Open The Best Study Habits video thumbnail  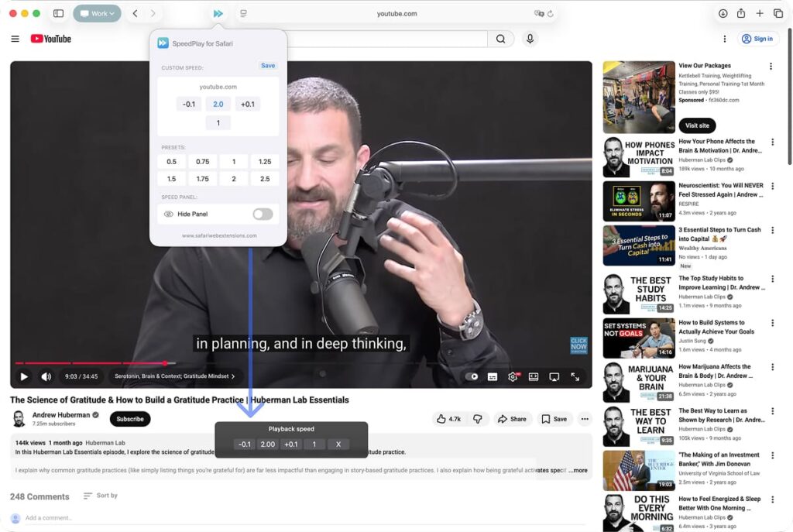[639, 293]
